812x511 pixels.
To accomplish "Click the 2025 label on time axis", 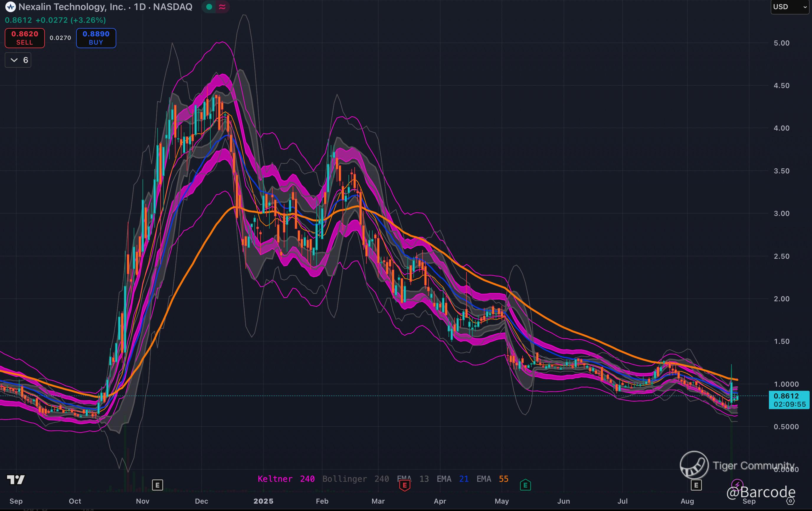I will pyautogui.click(x=263, y=501).
